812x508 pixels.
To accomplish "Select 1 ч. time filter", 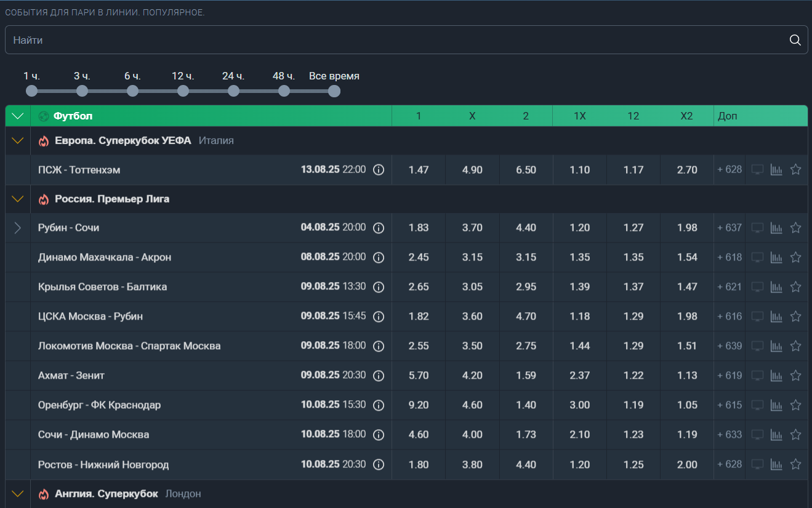I will [x=31, y=91].
